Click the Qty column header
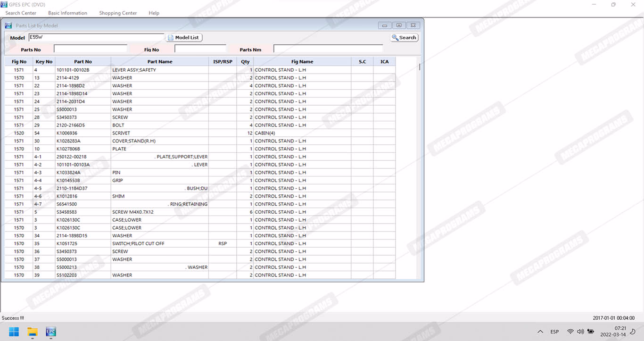 (x=245, y=62)
